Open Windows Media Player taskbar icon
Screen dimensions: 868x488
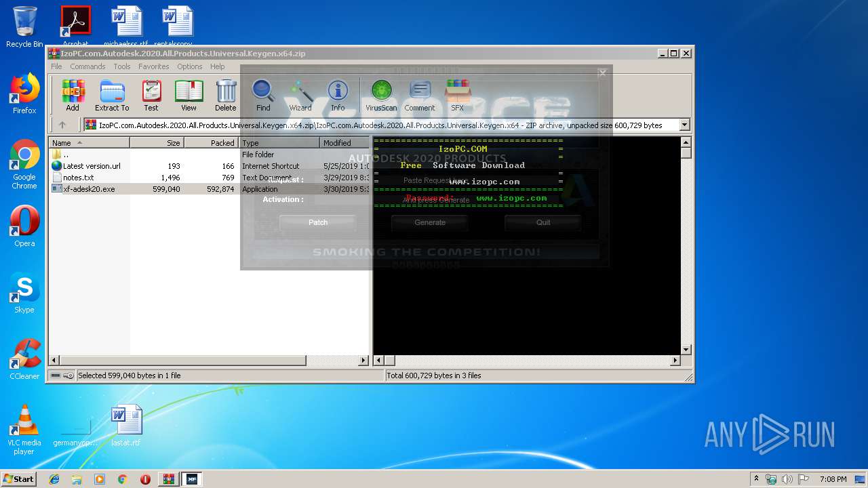coord(100,479)
